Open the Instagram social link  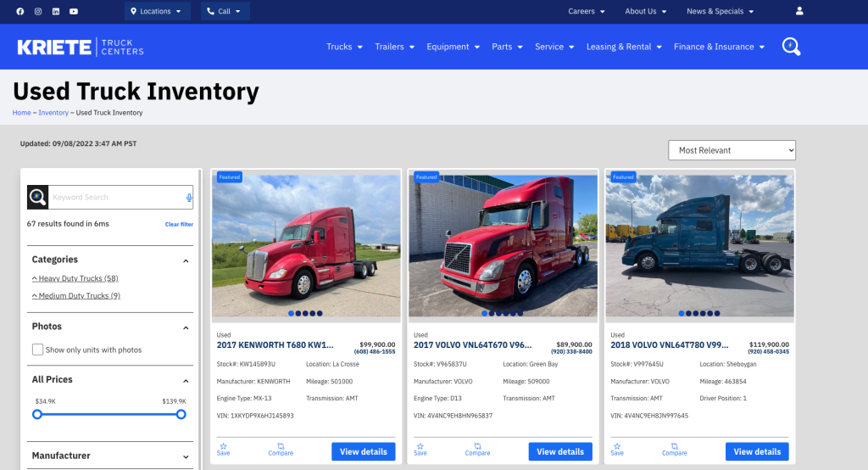point(38,11)
